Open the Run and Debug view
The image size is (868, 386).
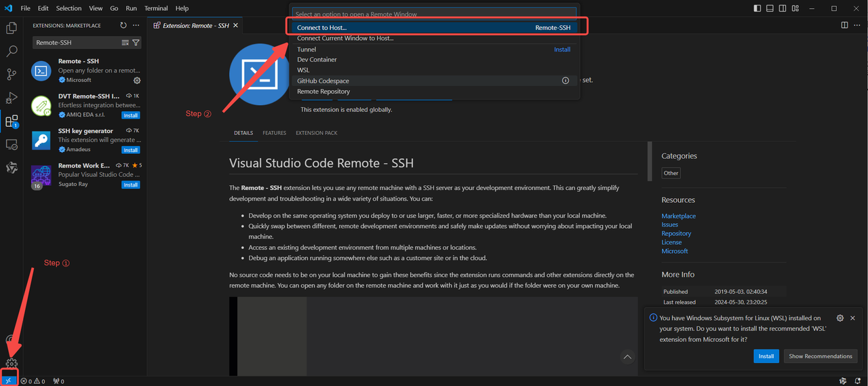[x=12, y=98]
